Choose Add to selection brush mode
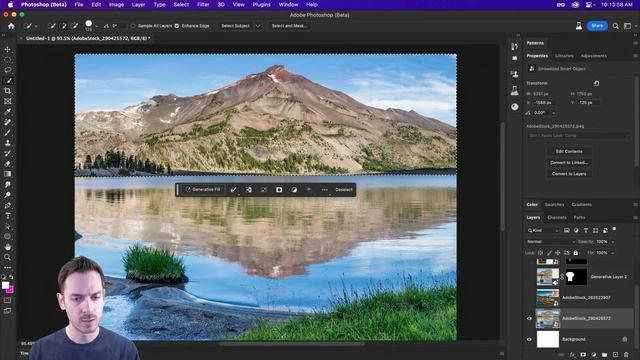The image size is (640, 360). pyautogui.click(x=63, y=26)
